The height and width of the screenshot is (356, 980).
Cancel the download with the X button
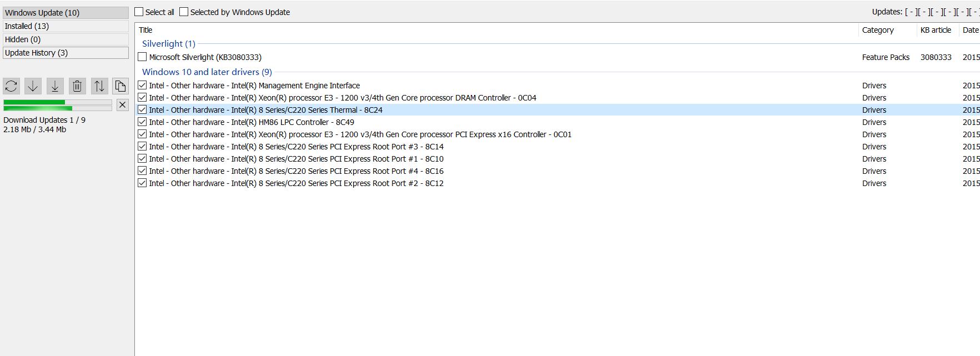(123, 104)
